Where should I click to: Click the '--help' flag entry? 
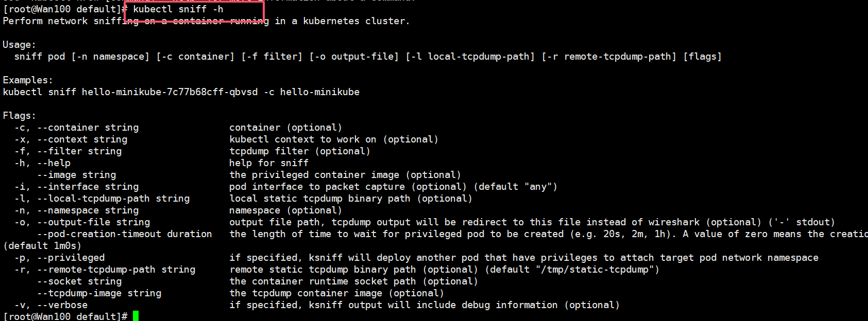click(x=54, y=163)
